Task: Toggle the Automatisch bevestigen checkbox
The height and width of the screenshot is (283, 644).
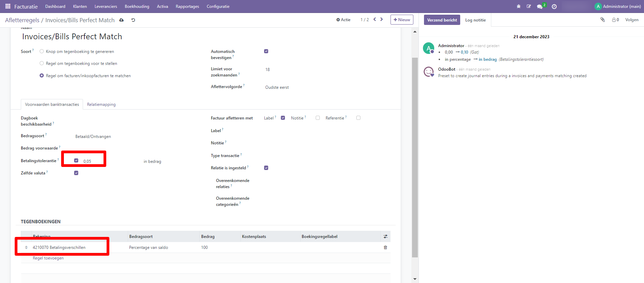Action: [x=266, y=51]
